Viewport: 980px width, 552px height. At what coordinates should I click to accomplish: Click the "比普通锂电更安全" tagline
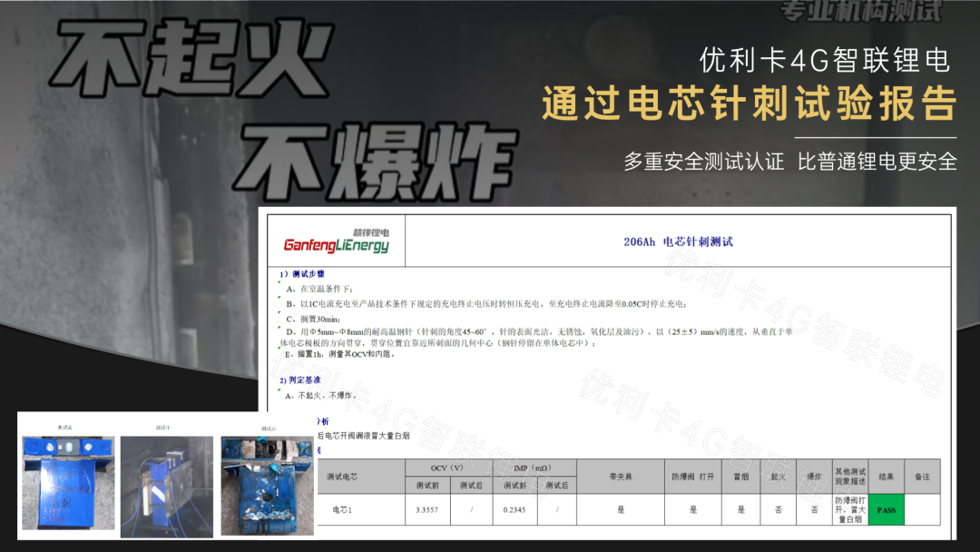tap(877, 162)
